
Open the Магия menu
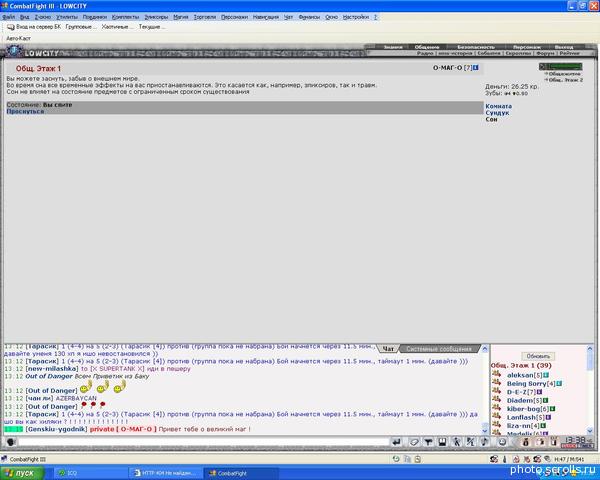click(181, 17)
